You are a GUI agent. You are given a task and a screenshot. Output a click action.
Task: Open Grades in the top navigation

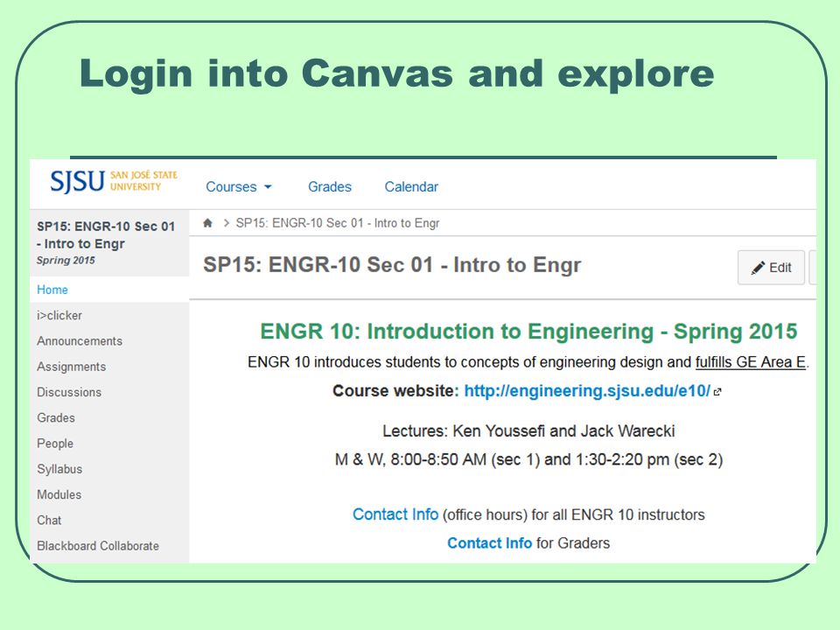pos(330,186)
